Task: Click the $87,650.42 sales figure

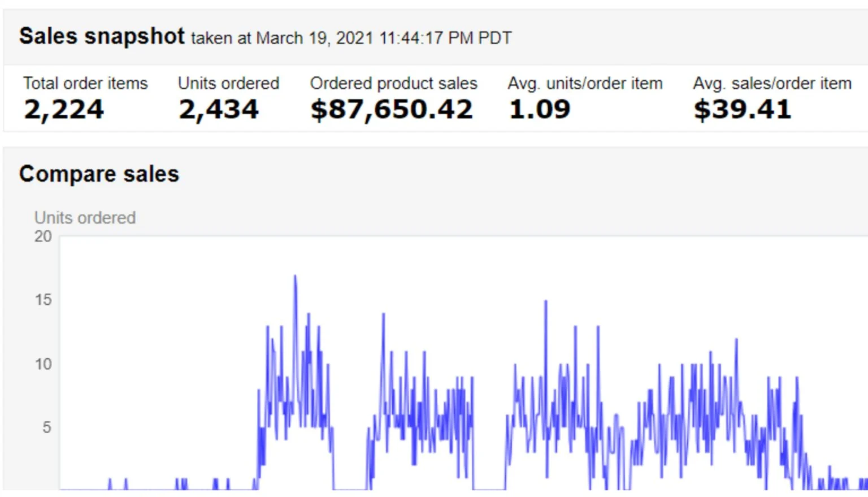Action: (x=391, y=109)
